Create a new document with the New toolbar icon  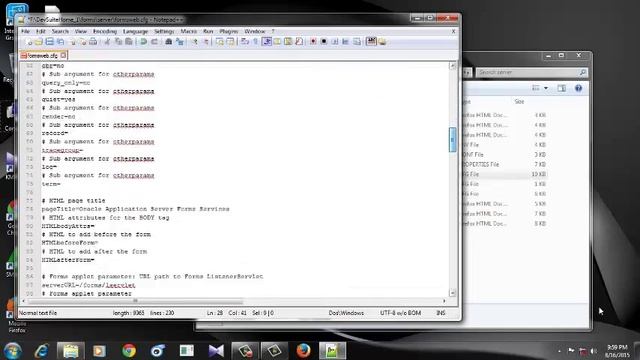pos(28,42)
